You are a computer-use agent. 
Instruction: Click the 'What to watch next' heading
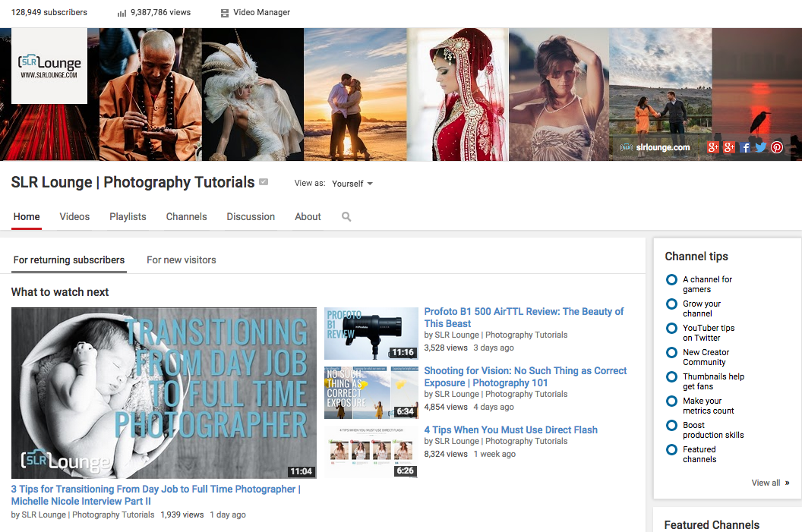tap(60, 292)
